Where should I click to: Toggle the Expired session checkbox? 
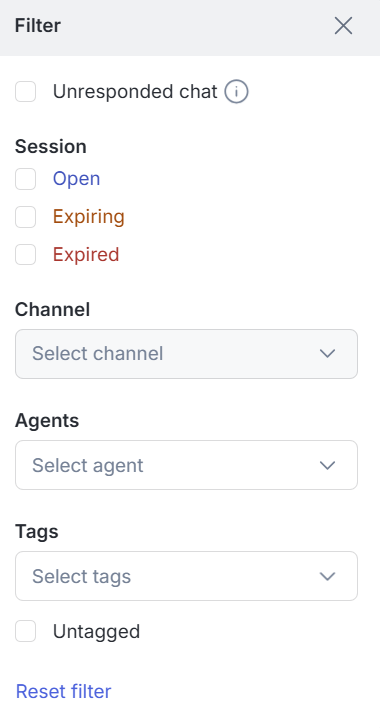click(x=26, y=254)
